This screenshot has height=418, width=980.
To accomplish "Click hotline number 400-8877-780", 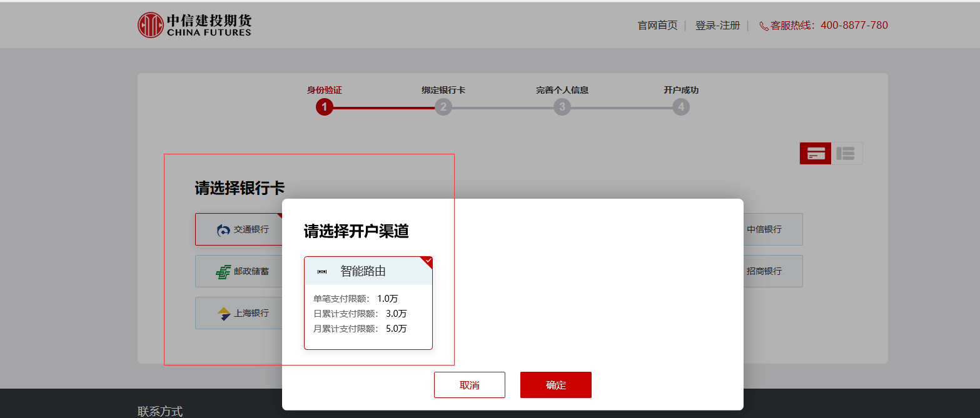I will 854,26.
